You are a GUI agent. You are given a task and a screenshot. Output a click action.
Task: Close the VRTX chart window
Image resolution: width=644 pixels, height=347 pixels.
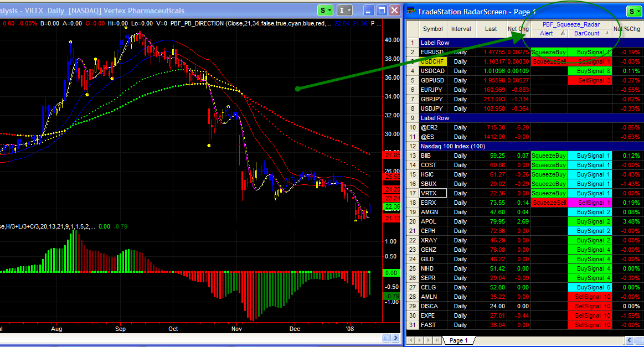(x=394, y=11)
